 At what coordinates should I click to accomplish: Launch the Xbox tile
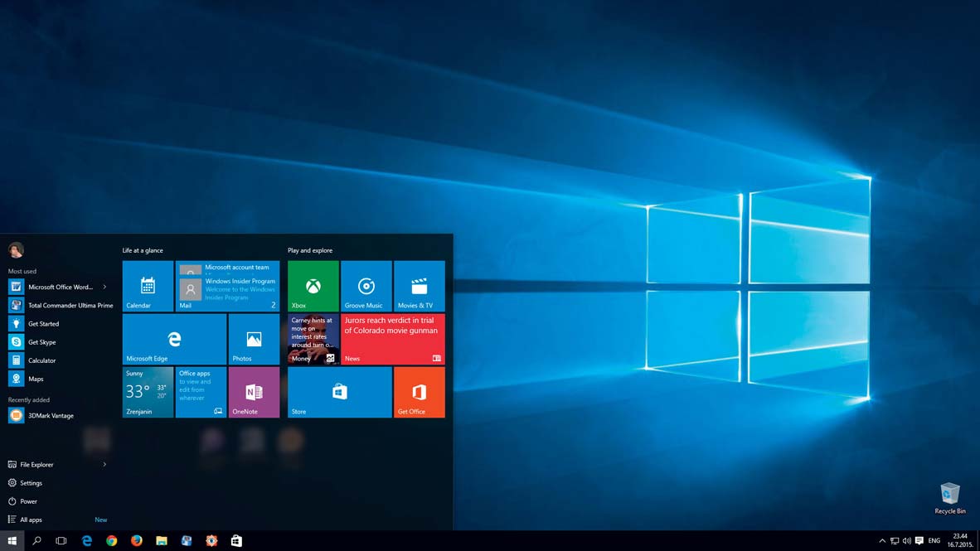(313, 286)
